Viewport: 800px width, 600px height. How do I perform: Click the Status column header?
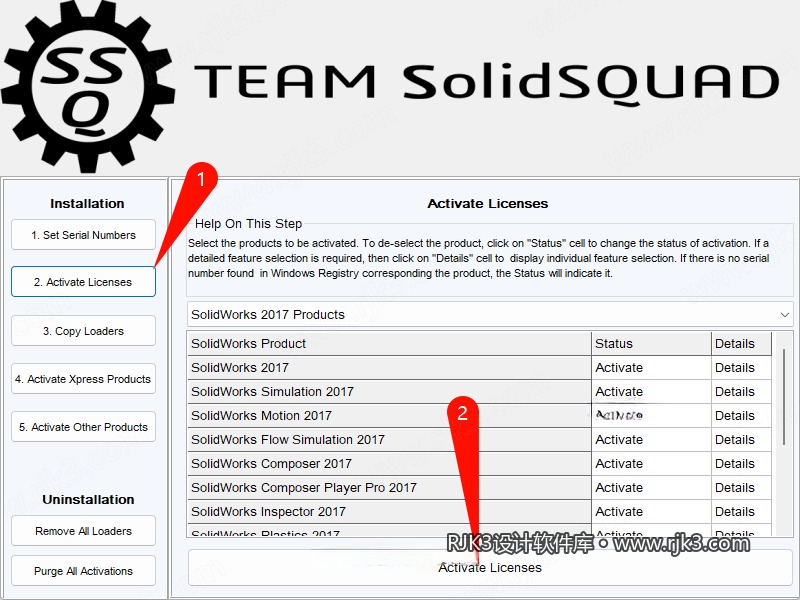point(651,343)
